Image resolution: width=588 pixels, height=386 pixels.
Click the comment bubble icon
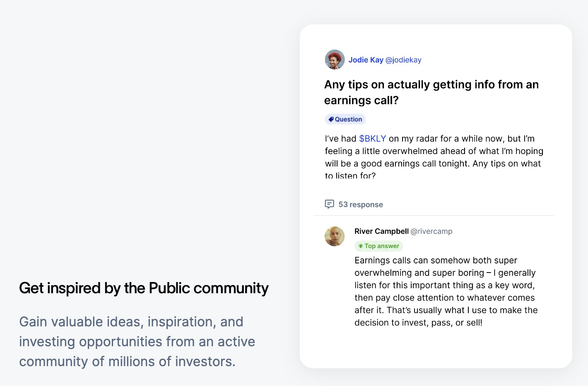pos(329,204)
